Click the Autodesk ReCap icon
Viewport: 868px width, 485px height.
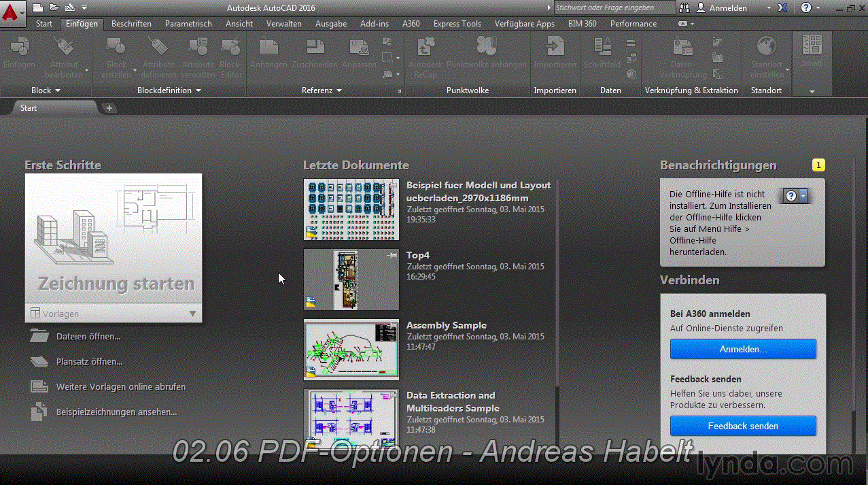426,47
